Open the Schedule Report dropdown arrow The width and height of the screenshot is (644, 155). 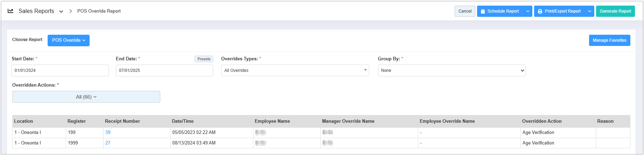528,11
